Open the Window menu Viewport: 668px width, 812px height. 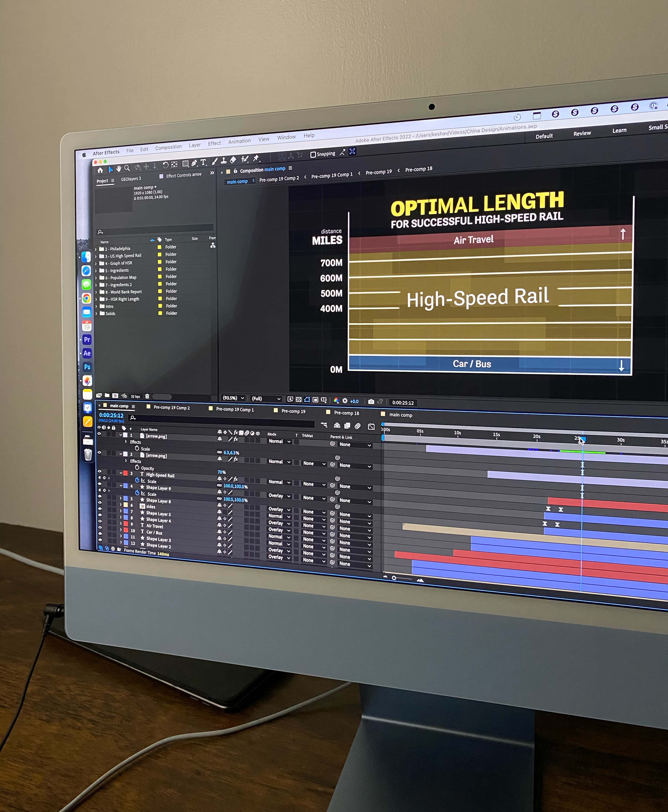tap(286, 137)
